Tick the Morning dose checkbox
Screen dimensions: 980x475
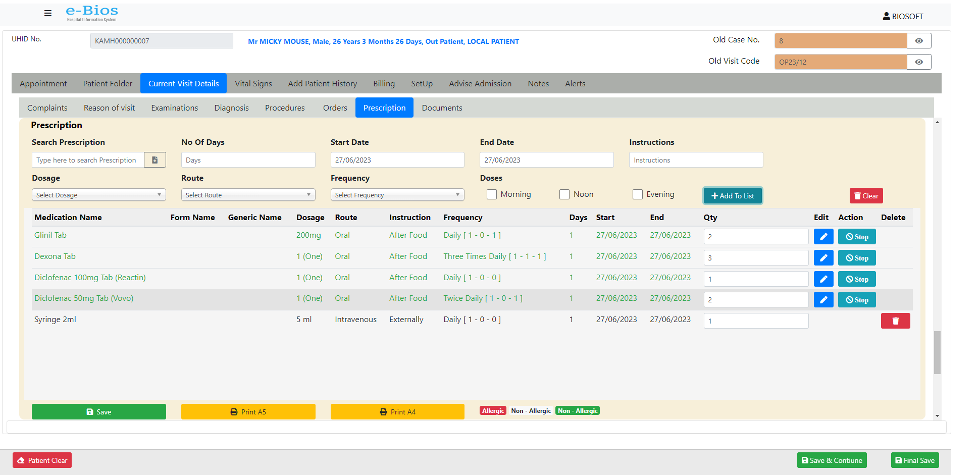click(x=492, y=194)
